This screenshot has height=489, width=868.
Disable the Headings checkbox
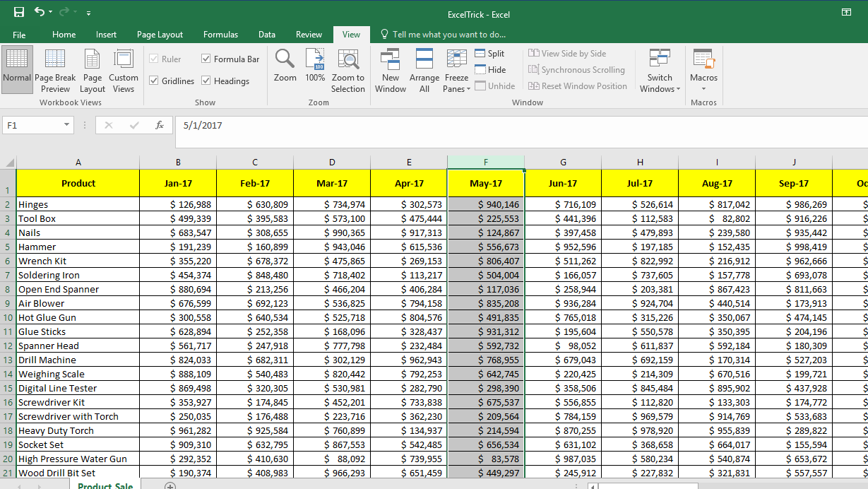[206, 81]
